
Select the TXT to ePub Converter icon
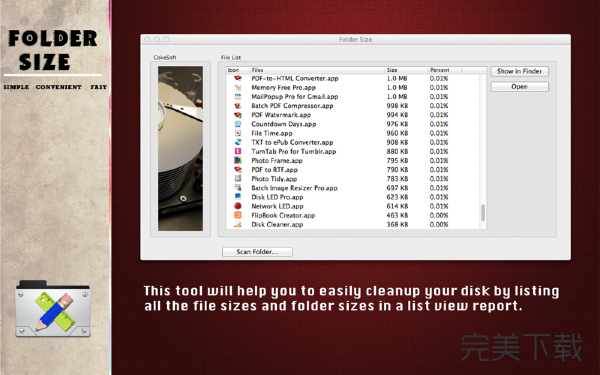click(x=238, y=142)
